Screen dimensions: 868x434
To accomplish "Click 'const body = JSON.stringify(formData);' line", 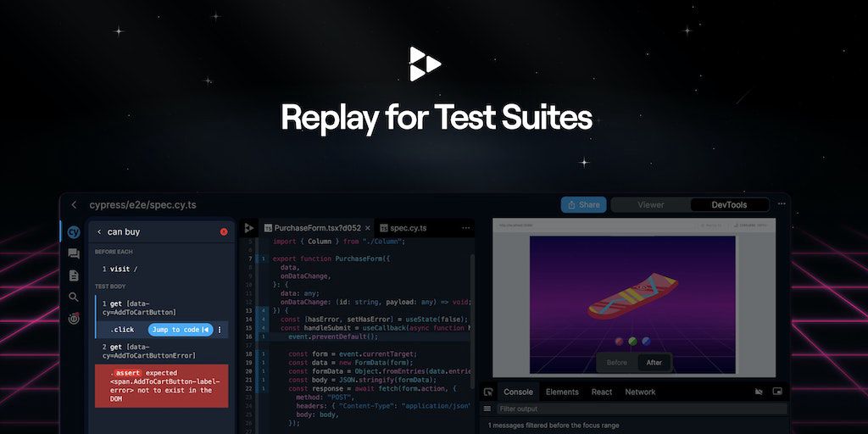I will click(363, 380).
